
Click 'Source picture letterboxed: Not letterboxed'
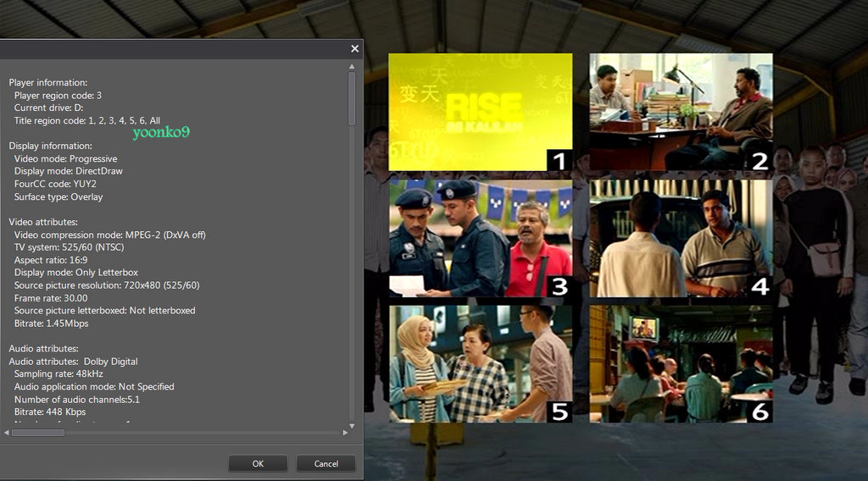(104, 311)
